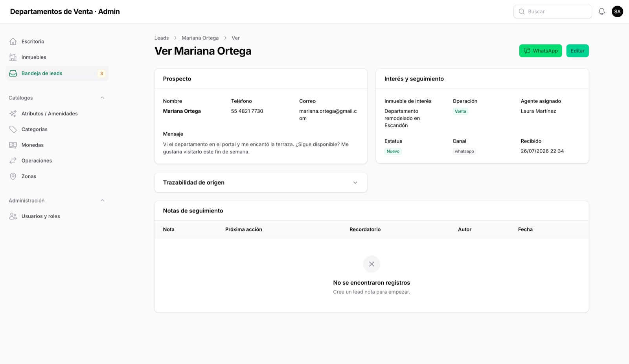Go to Leads breadcrumb link
Screen dimensions: 629x364
click(x=162, y=38)
